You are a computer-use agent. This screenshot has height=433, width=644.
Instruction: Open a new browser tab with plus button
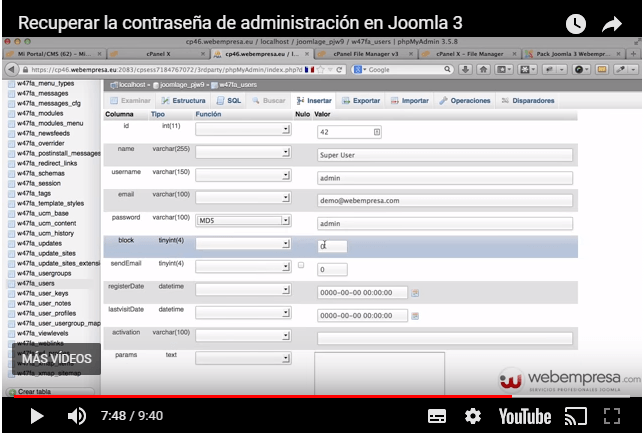pyautogui.click(x=633, y=54)
